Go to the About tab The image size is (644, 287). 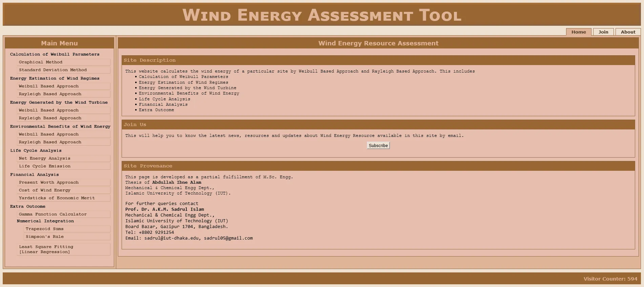click(x=628, y=32)
